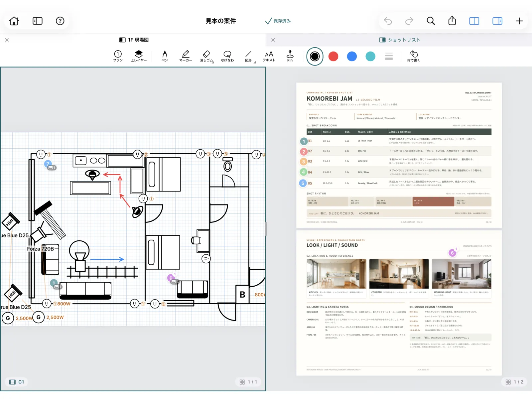Select the Forza 720B light label
Viewport: 532px width, 399px height.
[x=41, y=249]
